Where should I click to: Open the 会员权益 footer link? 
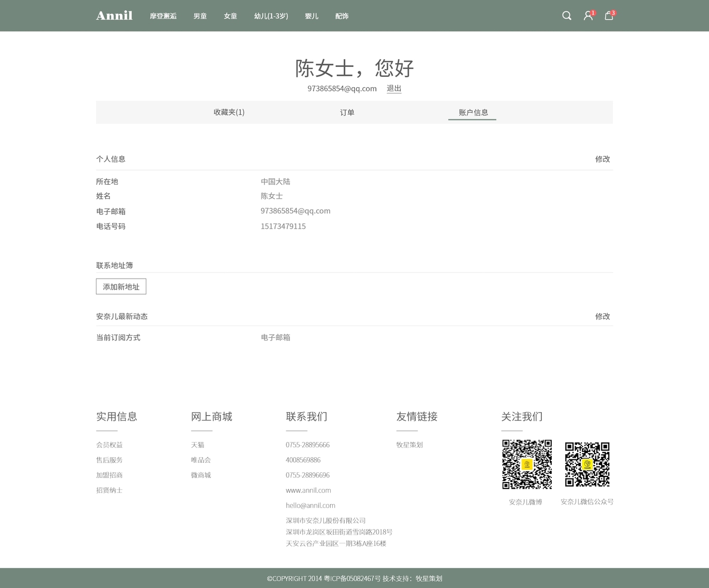(x=110, y=445)
